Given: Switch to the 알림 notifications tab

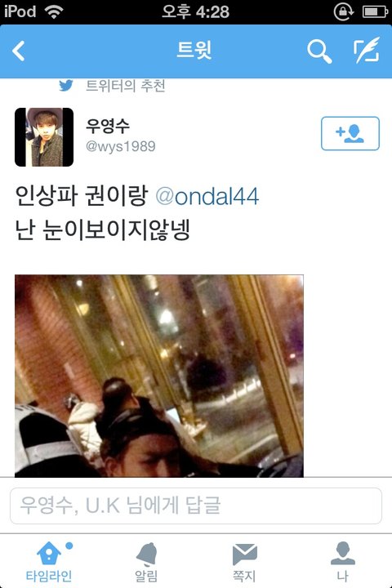Looking at the screenshot, I should (146, 561).
